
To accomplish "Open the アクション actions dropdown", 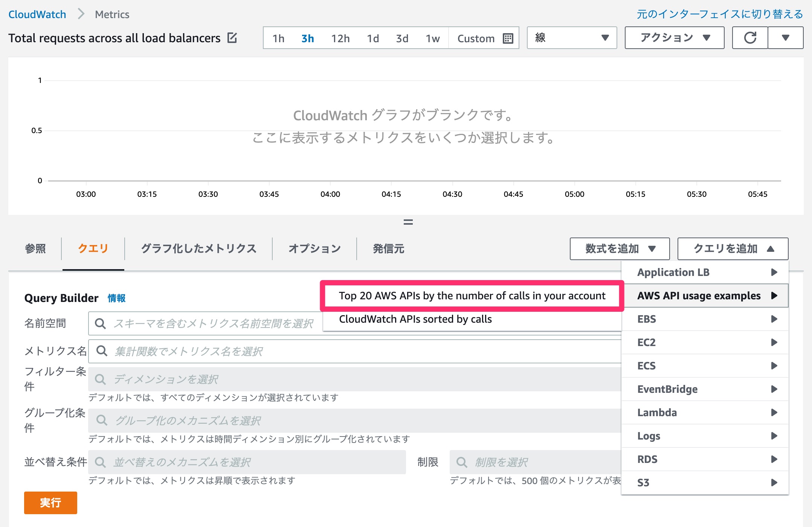I will coord(675,38).
